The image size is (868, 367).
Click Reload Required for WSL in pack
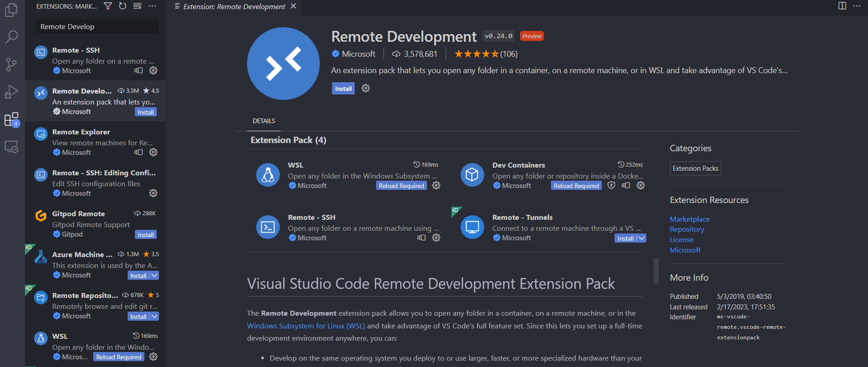402,185
